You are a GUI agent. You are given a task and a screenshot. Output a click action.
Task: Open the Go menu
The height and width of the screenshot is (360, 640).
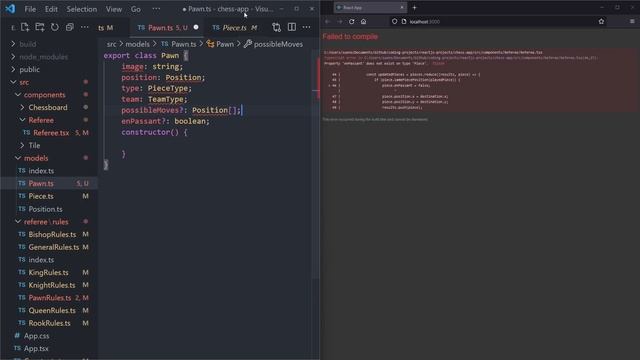[x=136, y=9]
